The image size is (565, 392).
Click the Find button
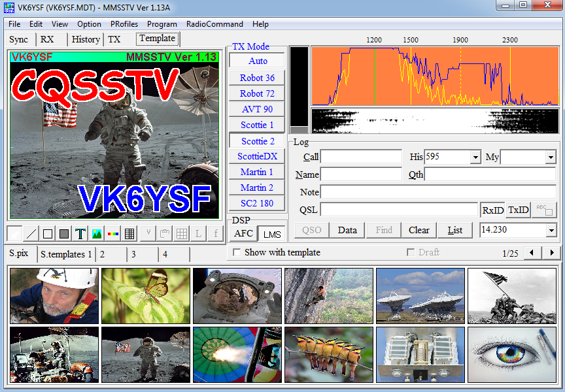click(x=384, y=231)
